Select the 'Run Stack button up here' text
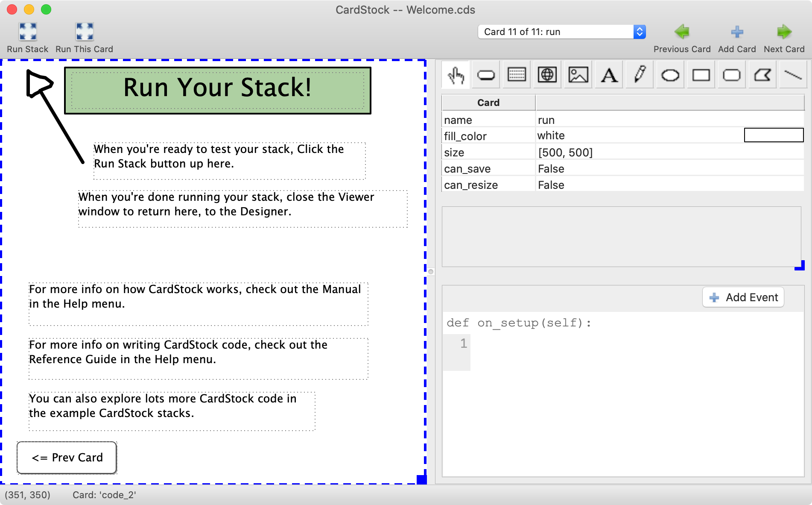Viewport: 812px width, 505px height. coord(230,161)
